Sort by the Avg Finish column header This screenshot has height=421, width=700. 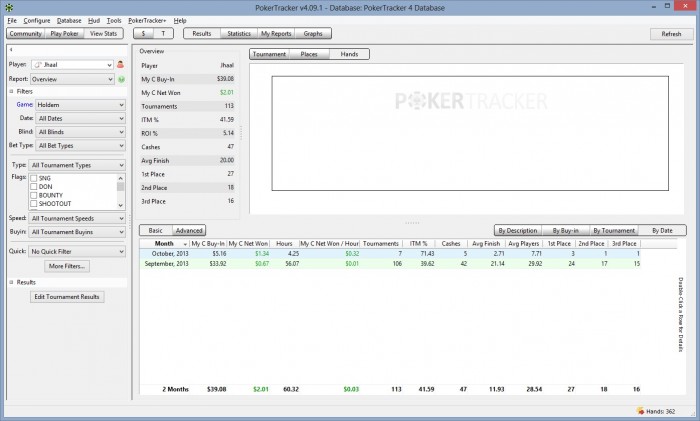click(486, 244)
